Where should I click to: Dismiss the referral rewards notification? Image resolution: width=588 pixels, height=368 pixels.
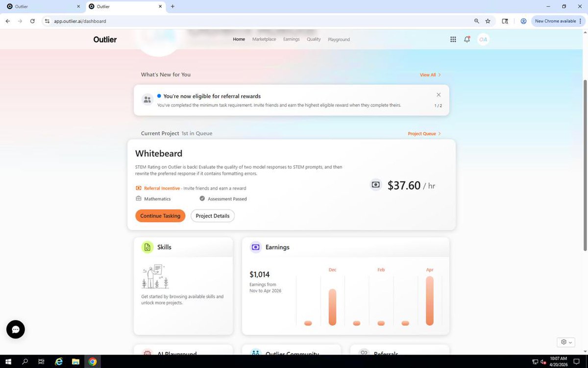(439, 95)
